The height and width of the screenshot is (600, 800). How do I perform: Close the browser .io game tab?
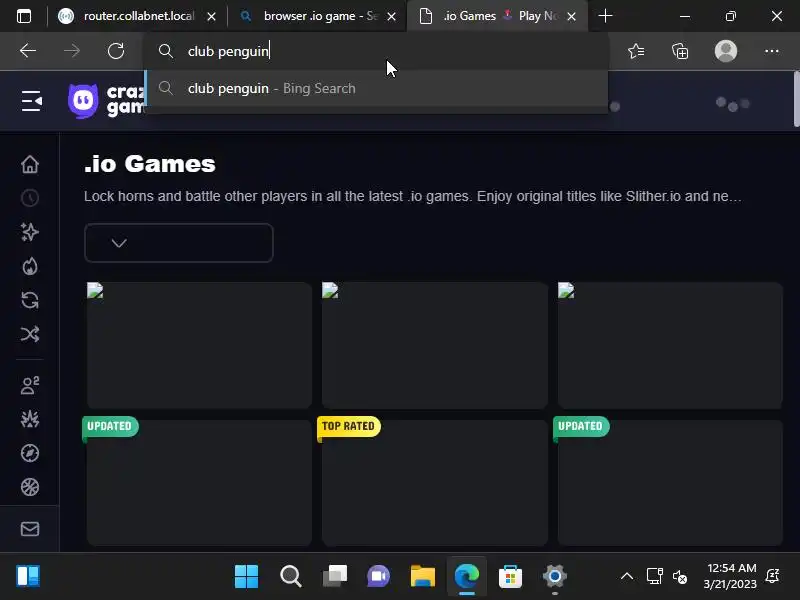[391, 17]
